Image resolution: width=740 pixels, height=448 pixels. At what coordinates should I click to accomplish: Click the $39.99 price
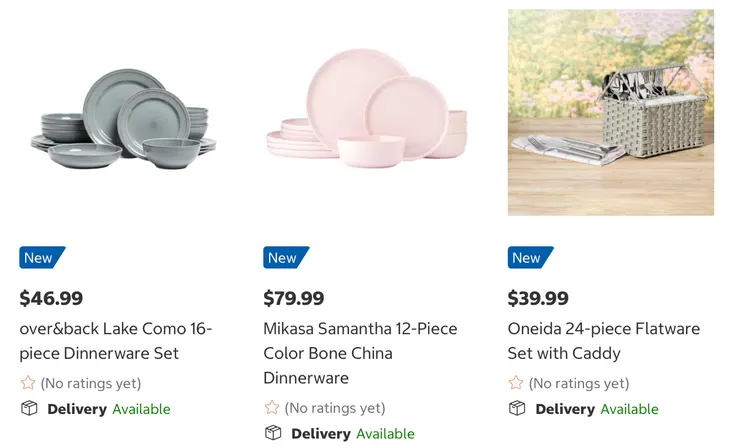[538, 298]
